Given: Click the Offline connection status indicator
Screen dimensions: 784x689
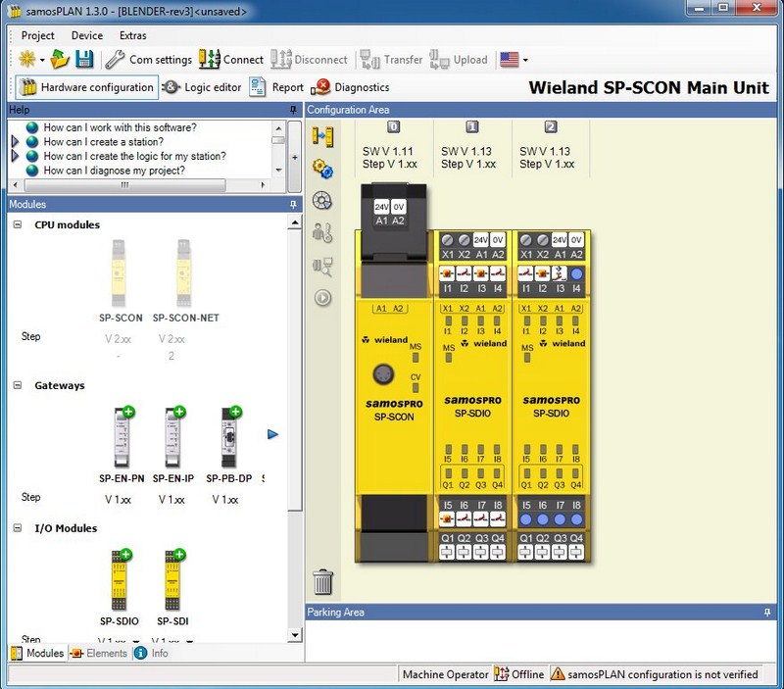Looking at the screenshot, I should click(519, 674).
